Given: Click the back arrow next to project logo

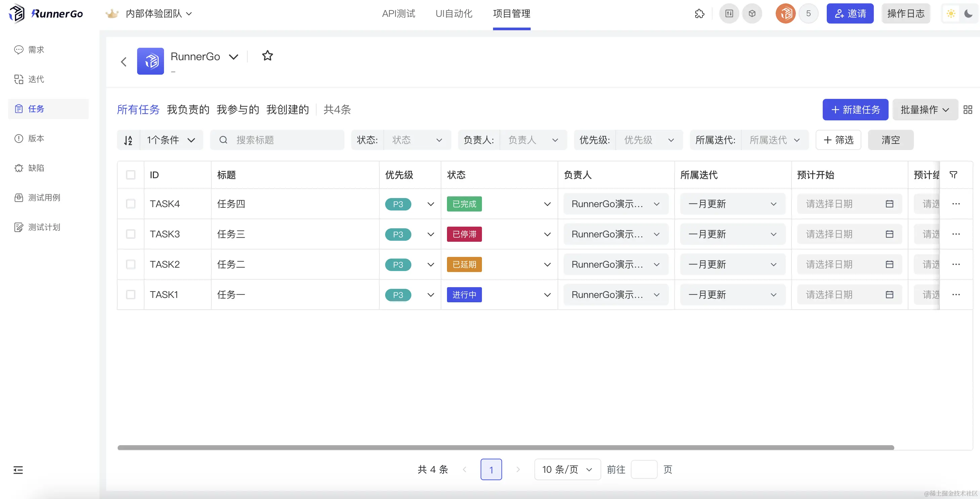Looking at the screenshot, I should click(x=124, y=62).
